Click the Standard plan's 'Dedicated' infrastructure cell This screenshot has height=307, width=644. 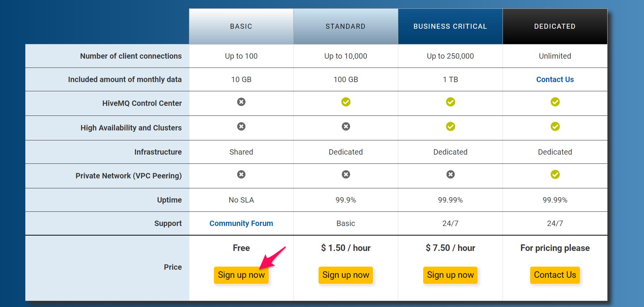pos(346,152)
